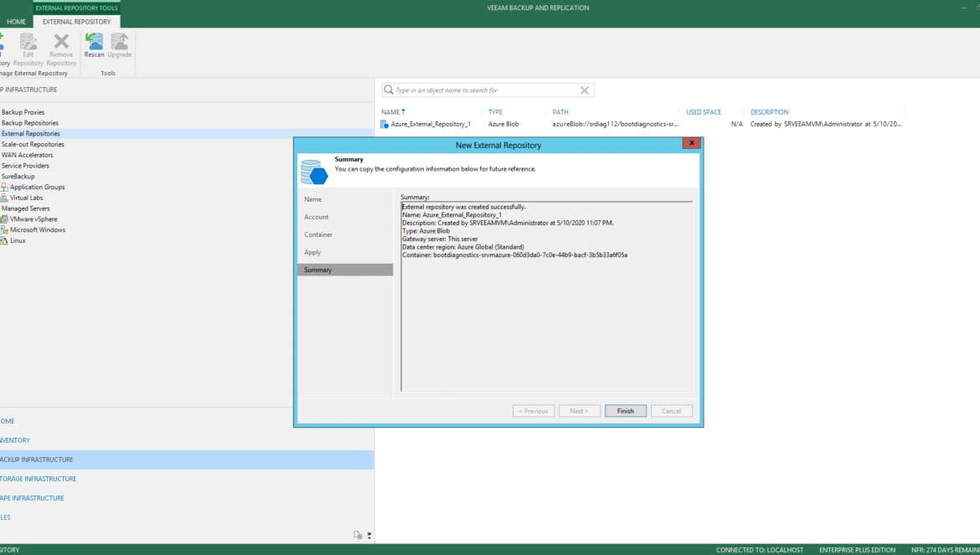
Task: Click the magnifier icon in the search box
Action: pos(389,90)
